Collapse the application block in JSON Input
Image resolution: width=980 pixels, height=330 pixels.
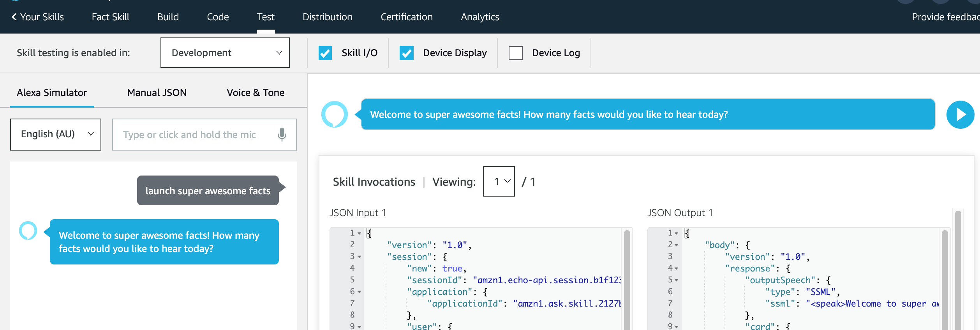point(359,292)
